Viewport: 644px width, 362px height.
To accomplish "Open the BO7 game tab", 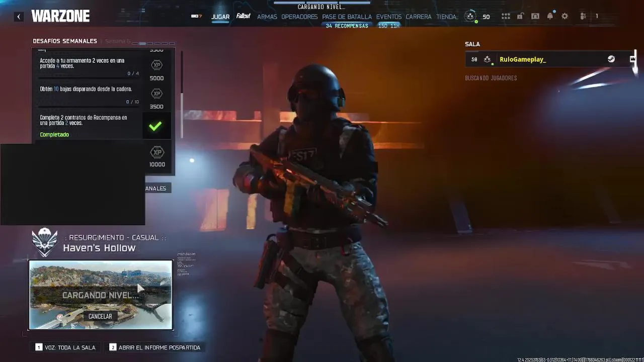I will coord(196,17).
